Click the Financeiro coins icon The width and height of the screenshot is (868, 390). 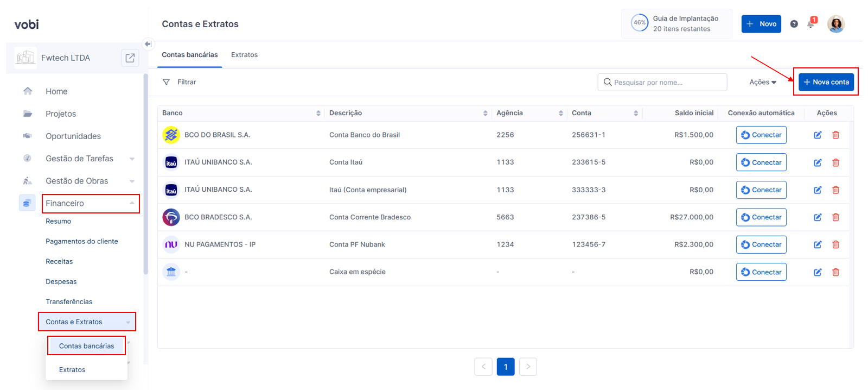[x=27, y=203]
